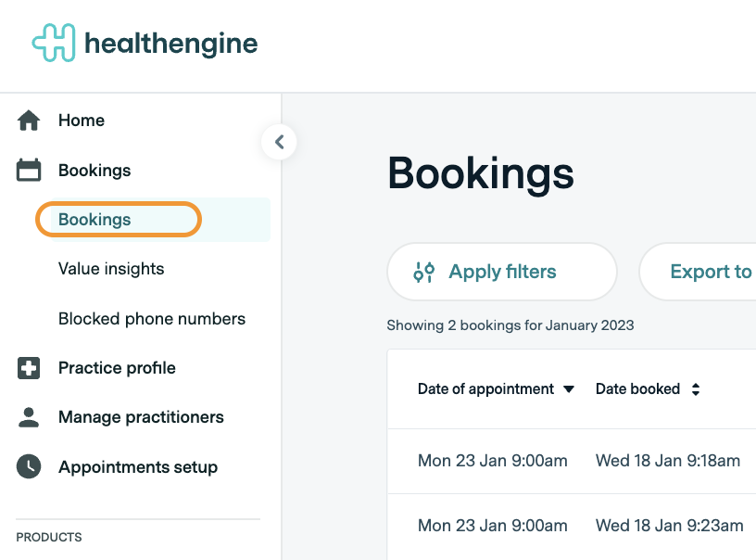Click the Appointments setup clock icon
756x560 pixels.
pos(29,466)
